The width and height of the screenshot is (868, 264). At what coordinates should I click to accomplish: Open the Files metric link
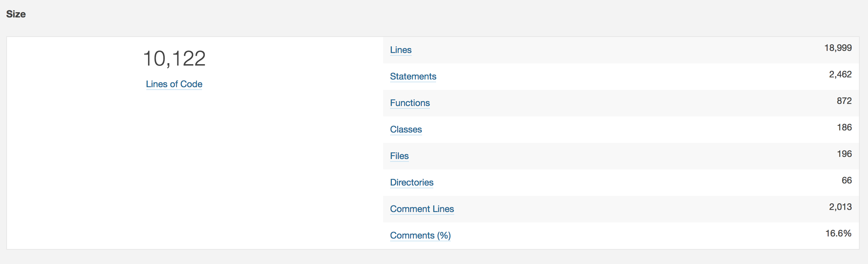pos(399,156)
